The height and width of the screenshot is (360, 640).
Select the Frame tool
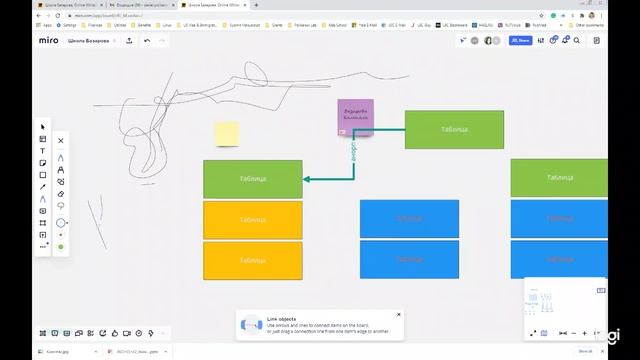click(43, 223)
